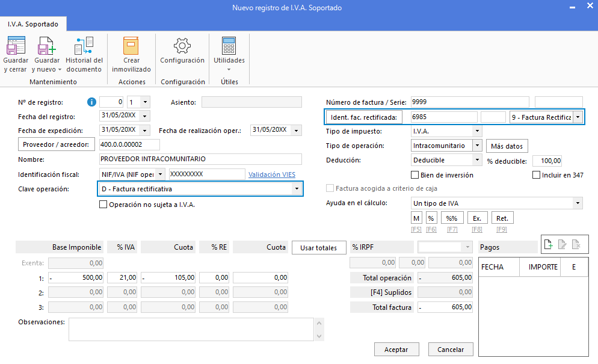This screenshot has width=598, height=364.
Task: Click the rectified invoice number field 6985
Action: click(444, 117)
